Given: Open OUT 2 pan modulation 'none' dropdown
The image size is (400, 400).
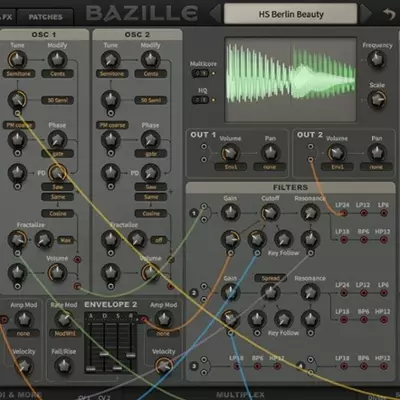Looking at the screenshot, I should 376,167.
